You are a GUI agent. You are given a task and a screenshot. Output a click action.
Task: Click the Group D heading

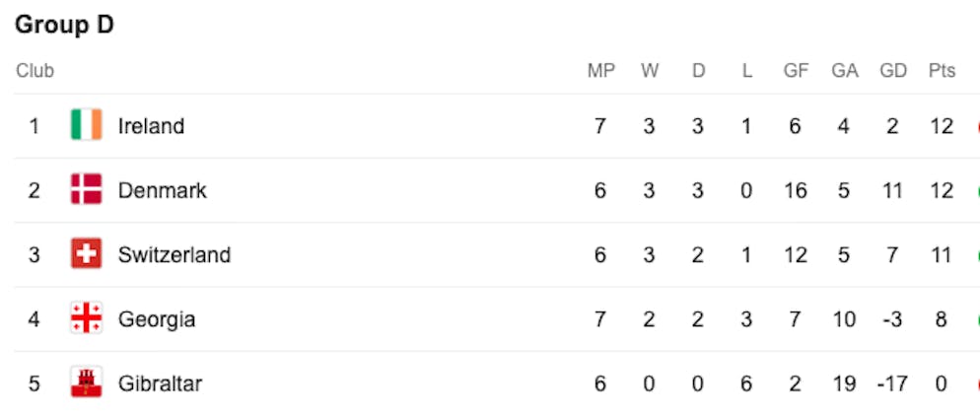[x=64, y=26]
